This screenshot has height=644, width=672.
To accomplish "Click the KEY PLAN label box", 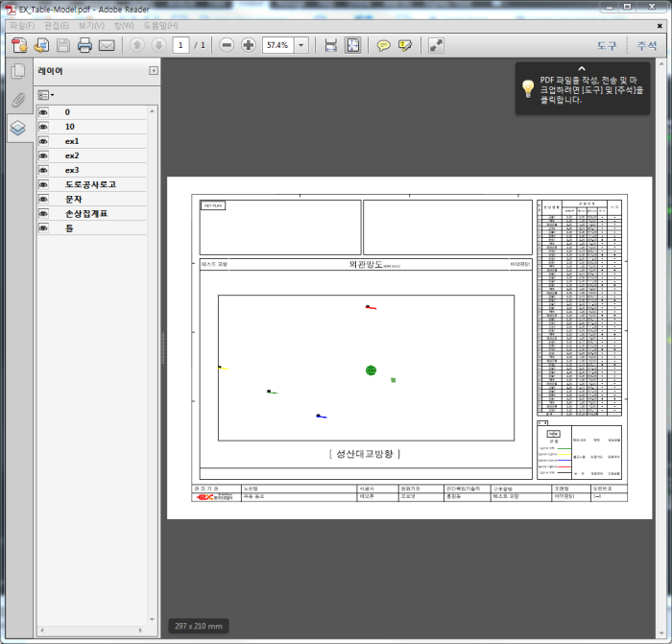I will click(x=213, y=205).
